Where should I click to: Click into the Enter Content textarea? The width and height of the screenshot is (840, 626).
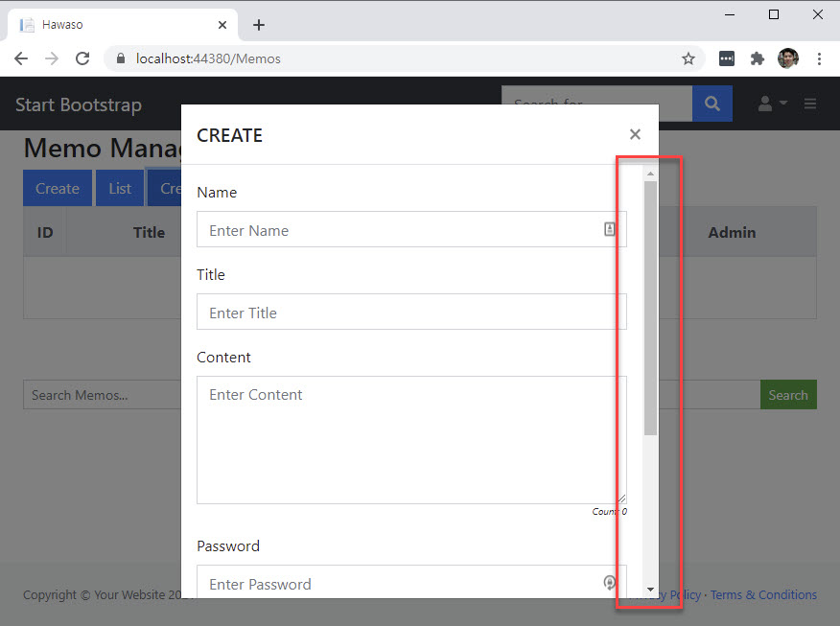[411, 439]
